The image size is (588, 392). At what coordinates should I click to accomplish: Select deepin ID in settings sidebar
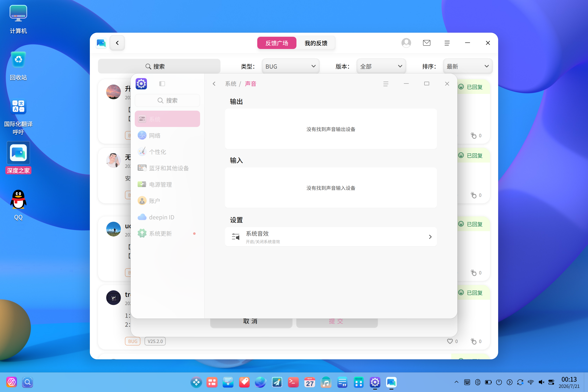[167, 217]
